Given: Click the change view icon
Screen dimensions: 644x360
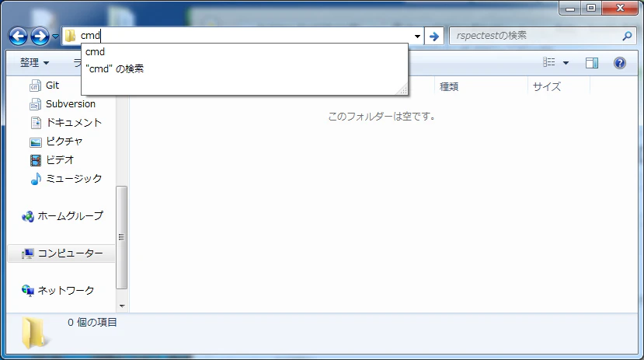Looking at the screenshot, I should [548, 62].
